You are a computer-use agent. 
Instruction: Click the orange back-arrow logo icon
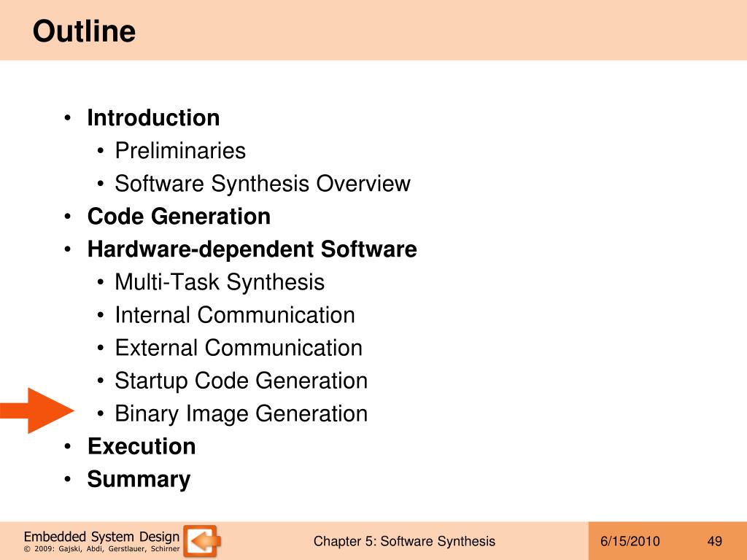click(203, 542)
